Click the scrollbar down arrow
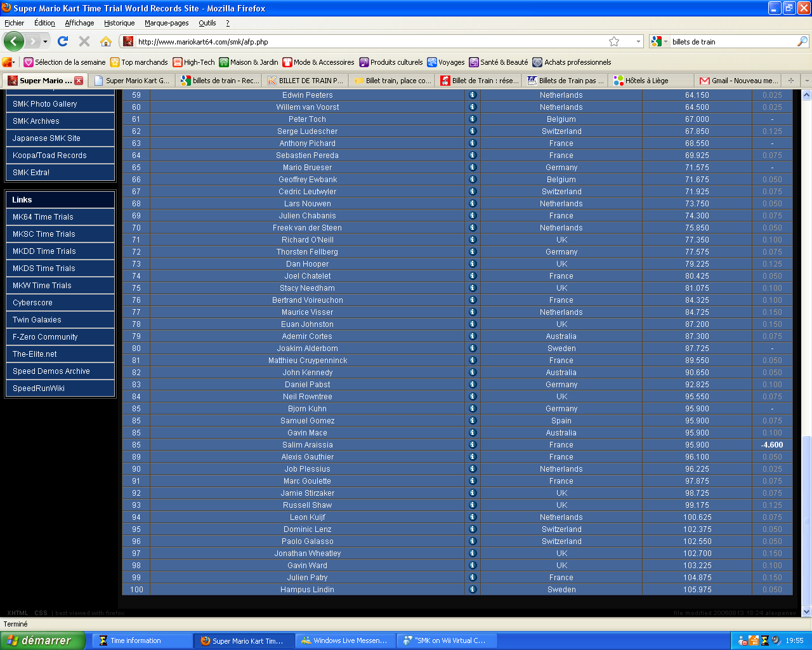The height and width of the screenshot is (650, 812). tap(806, 612)
